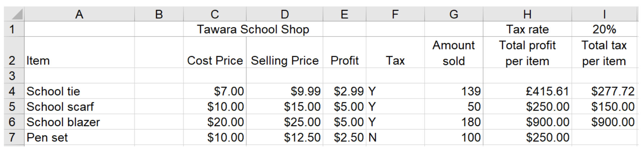Click the Pen set cell
The height and width of the screenshot is (152, 644).
80,137
